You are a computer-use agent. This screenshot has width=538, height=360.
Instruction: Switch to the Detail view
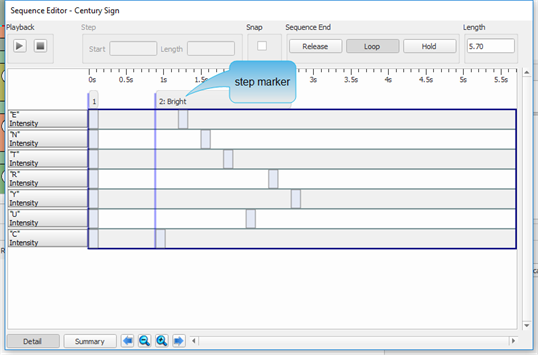click(x=33, y=341)
